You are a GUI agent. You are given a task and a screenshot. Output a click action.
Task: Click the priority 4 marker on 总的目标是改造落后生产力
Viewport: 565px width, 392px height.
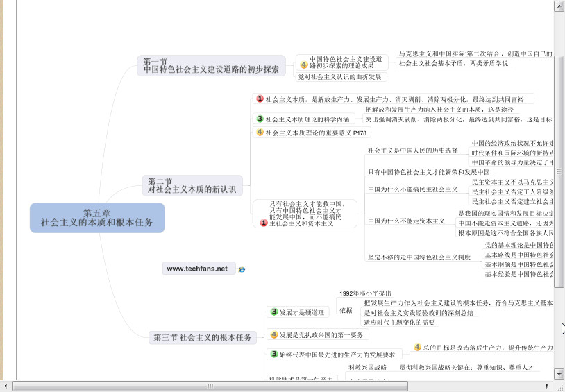(417, 348)
